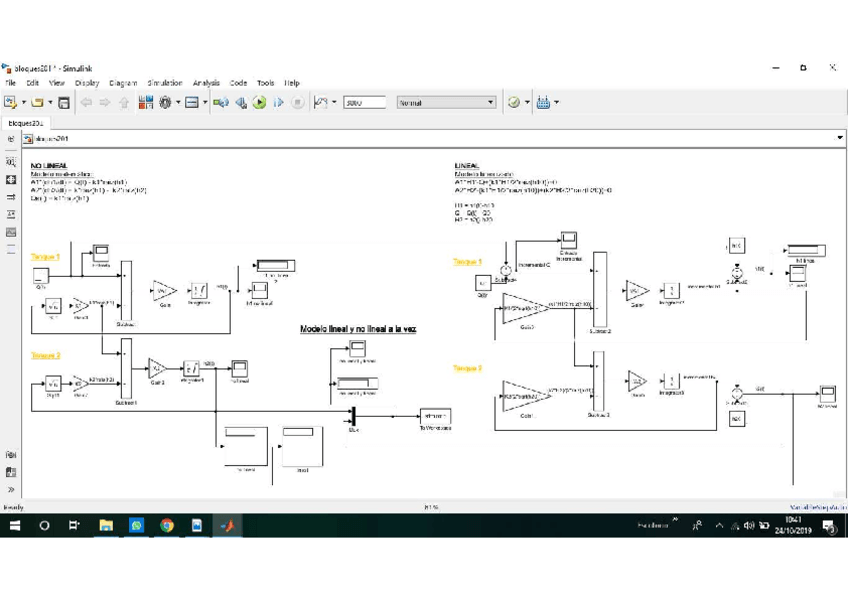Image resolution: width=848 pixels, height=599 pixels.
Task: Open the Simulation menu
Action: click(x=164, y=83)
